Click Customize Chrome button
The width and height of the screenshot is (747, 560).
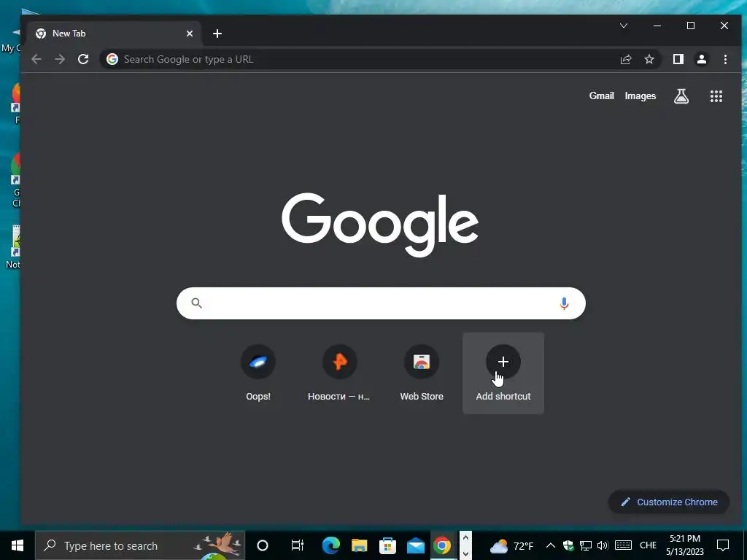669,502
